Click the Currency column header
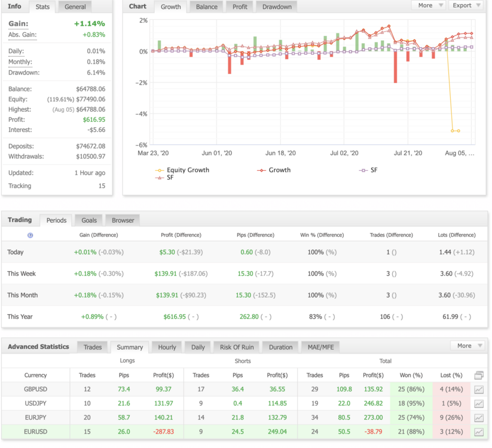This screenshot has height=448, width=492. tap(35, 375)
